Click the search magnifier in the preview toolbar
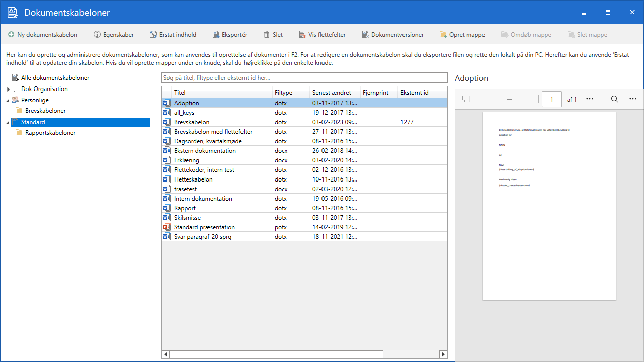The image size is (644, 362). coord(614,99)
